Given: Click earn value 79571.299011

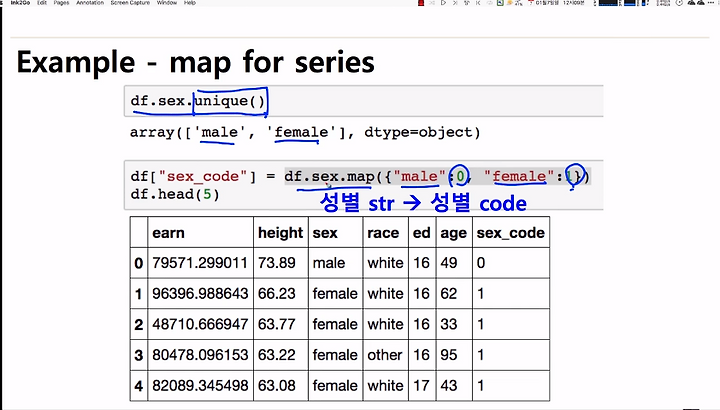Looking at the screenshot, I should coord(200,263).
